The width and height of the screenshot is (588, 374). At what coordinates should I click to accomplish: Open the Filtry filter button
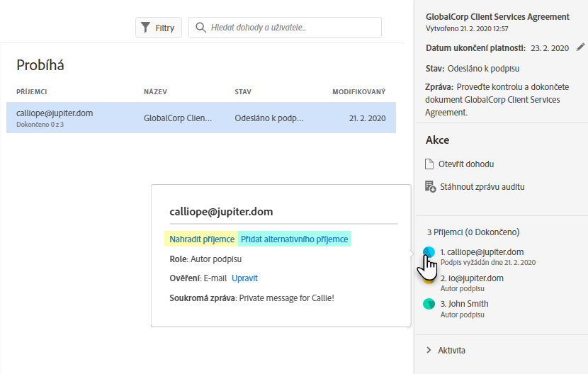[x=159, y=28]
